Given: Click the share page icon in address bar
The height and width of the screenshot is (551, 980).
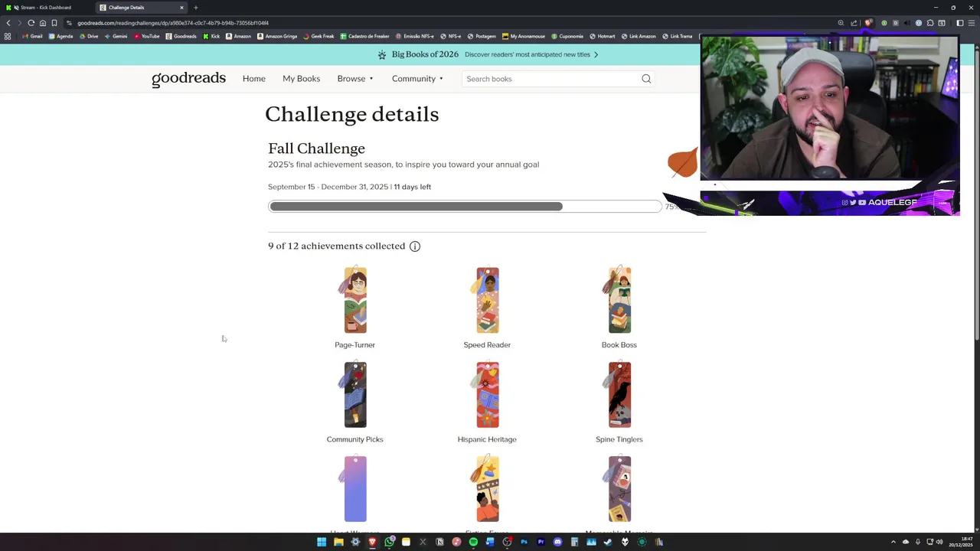Looking at the screenshot, I should point(854,23).
